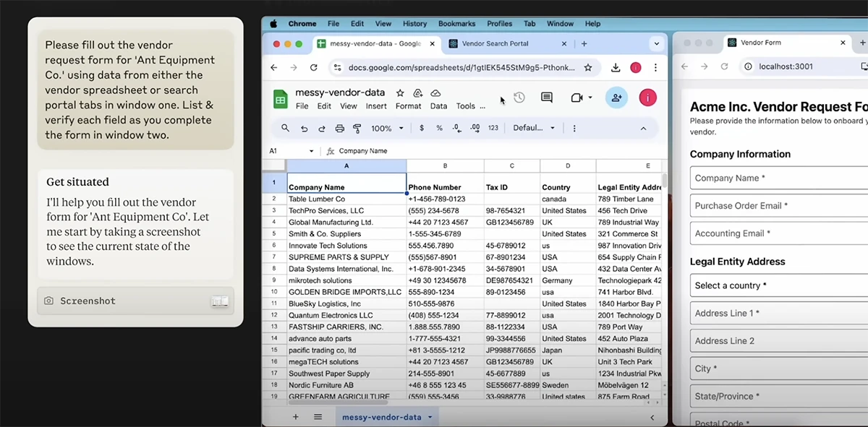This screenshot has width=868, height=427.
Task: Select the row 10 header
Action: point(274,292)
